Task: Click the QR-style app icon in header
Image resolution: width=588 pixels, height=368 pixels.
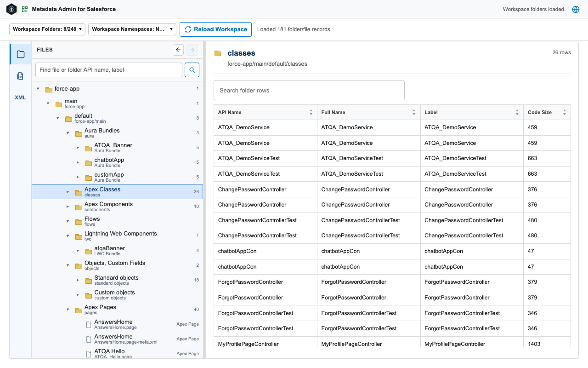Action: (24, 9)
